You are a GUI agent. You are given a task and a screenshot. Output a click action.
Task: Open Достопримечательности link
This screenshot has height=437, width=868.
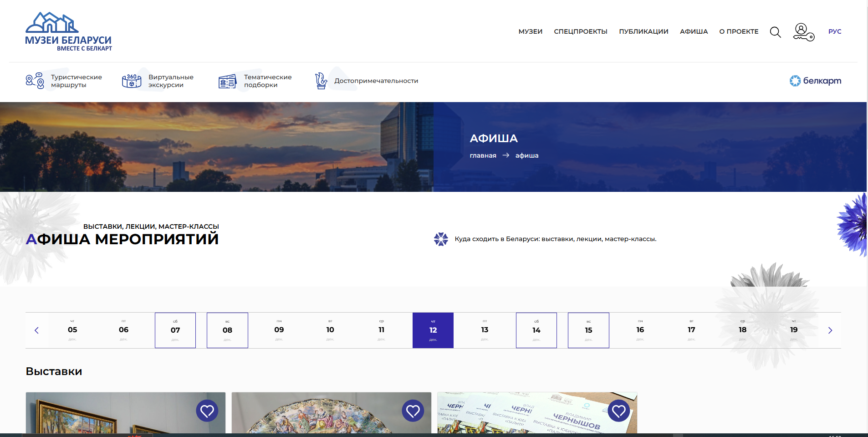click(376, 81)
